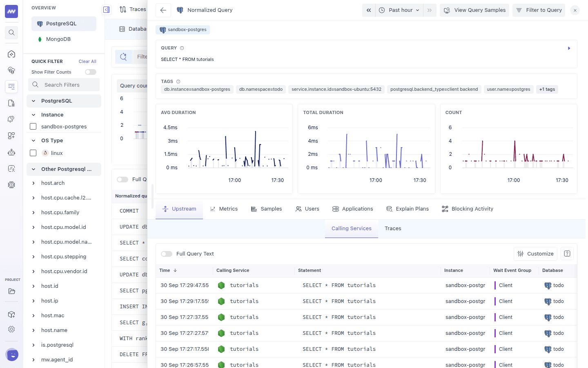
Task: Toggle Show Filter Counts switch
Action: [91, 72]
